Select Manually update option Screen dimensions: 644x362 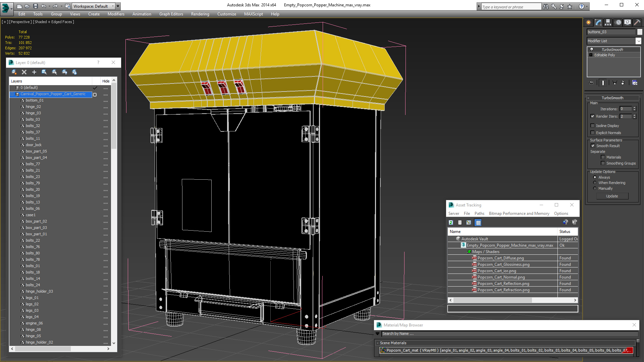[595, 188]
